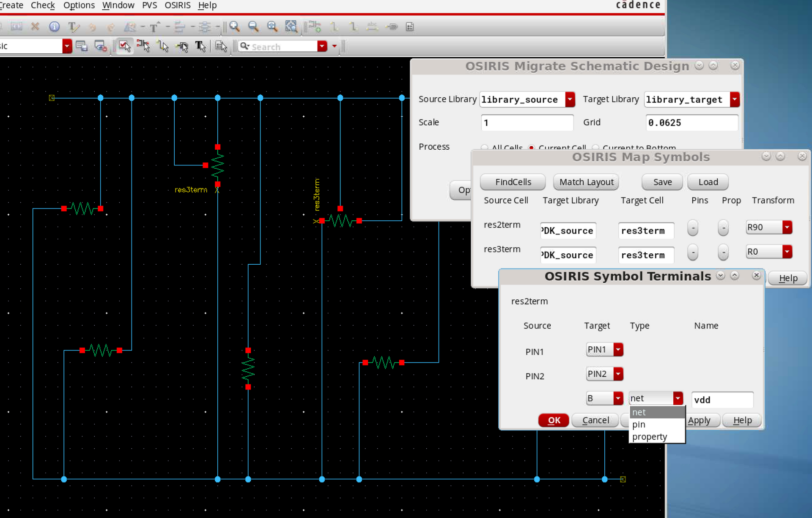Viewport: 812px width, 518px height.
Task: Click Cancel in Symbol Terminals dialog
Action: click(595, 420)
